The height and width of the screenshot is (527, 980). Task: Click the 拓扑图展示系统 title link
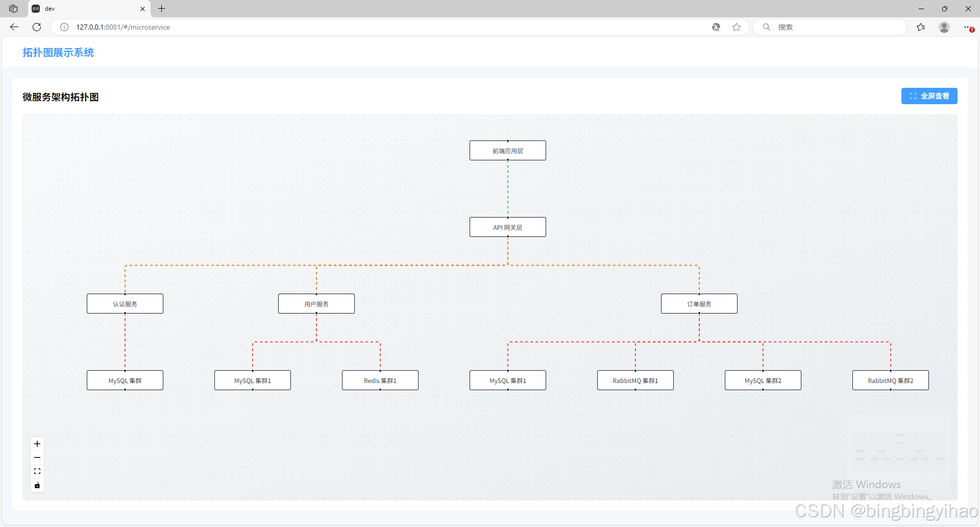(58, 53)
